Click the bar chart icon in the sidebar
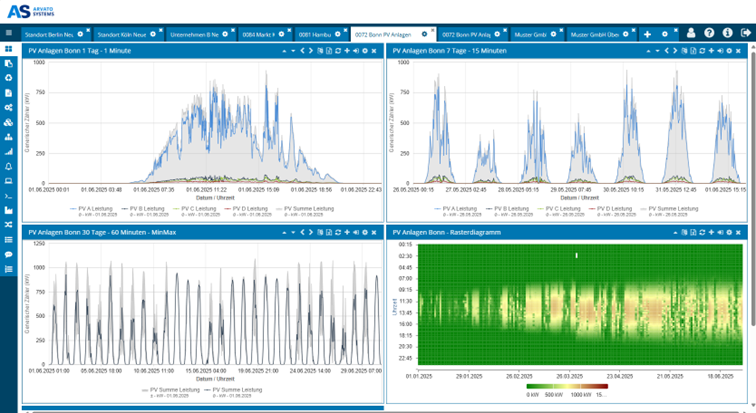Viewport: 756px width, 413px height. click(x=9, y=151)
